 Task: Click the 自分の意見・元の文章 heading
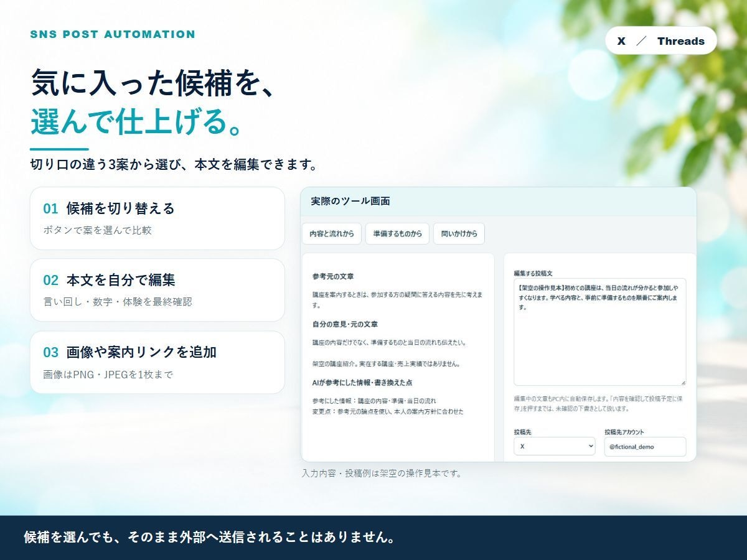click(x=345, y=324)
